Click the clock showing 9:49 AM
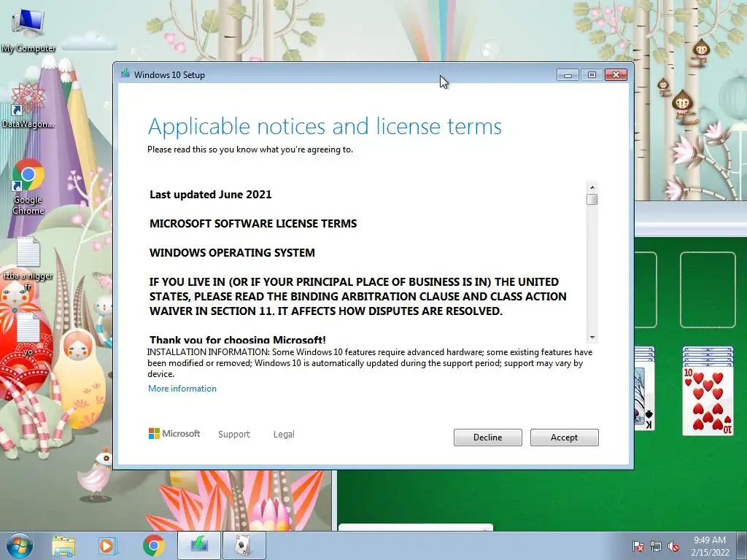 (x=710, y=546)
